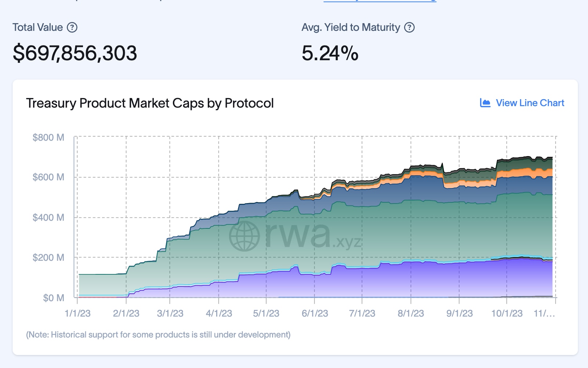Click the historical support development note

coord(158,335)
